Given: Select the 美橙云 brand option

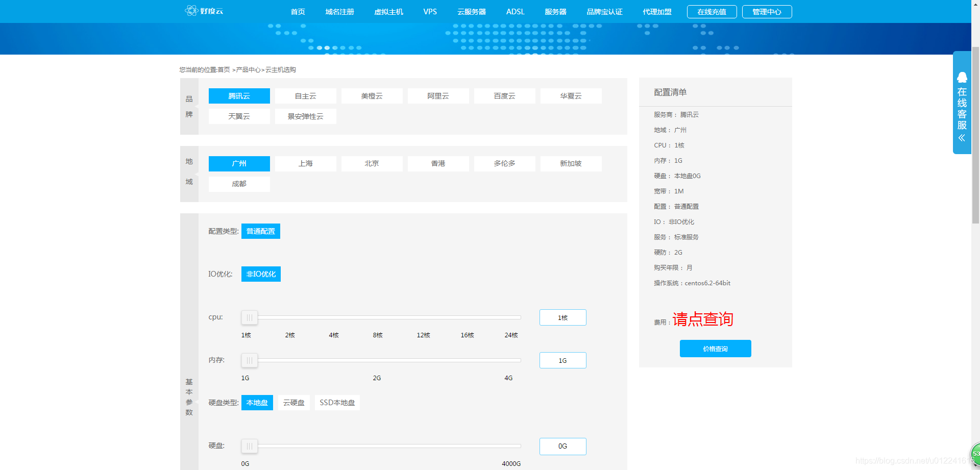Looking at the screenshot, I should click(372, 96).
